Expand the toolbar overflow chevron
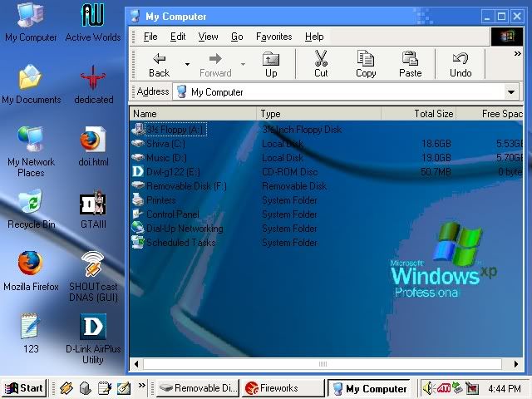This screenshot has height=399, width=532. pyautogui.click(x=517, y=53)
